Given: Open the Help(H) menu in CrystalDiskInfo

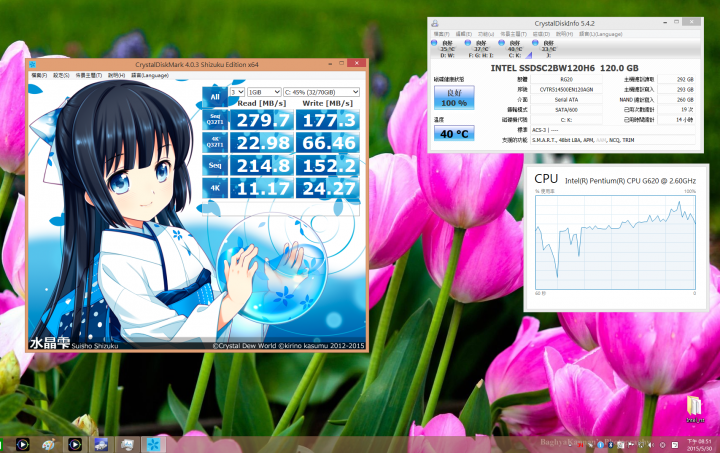Looking at the screenshot, I should click(564, 34).
